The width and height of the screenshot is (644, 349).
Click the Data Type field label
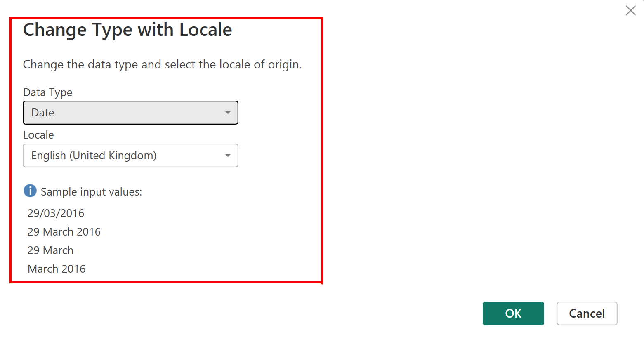(47, 92)
